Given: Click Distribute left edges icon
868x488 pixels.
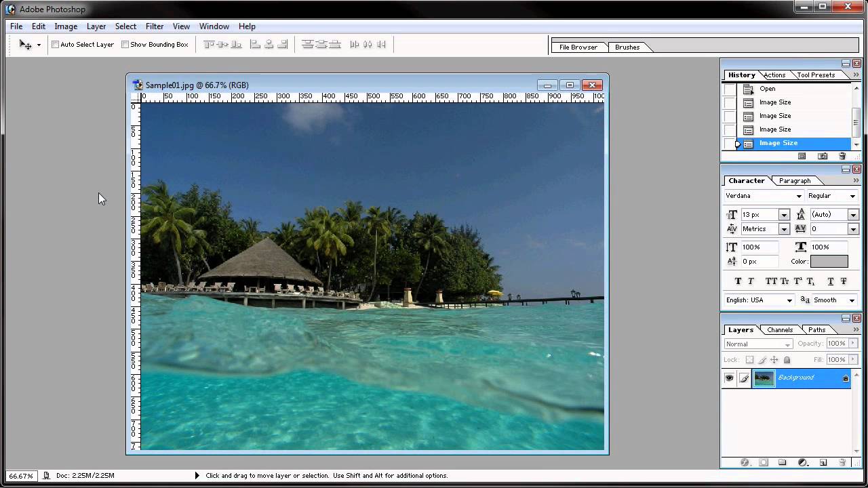Looking at the screenshot, I should tap(355, 45).
